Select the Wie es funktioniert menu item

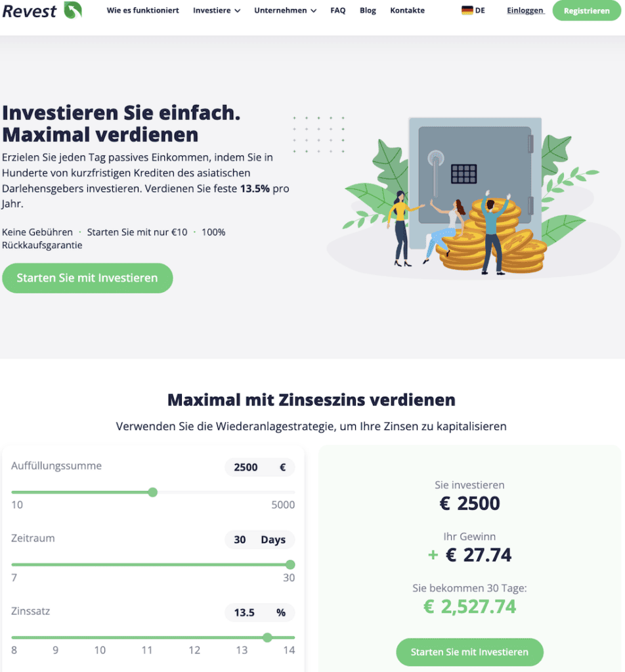pyautogui.click(x=143, y=10)
